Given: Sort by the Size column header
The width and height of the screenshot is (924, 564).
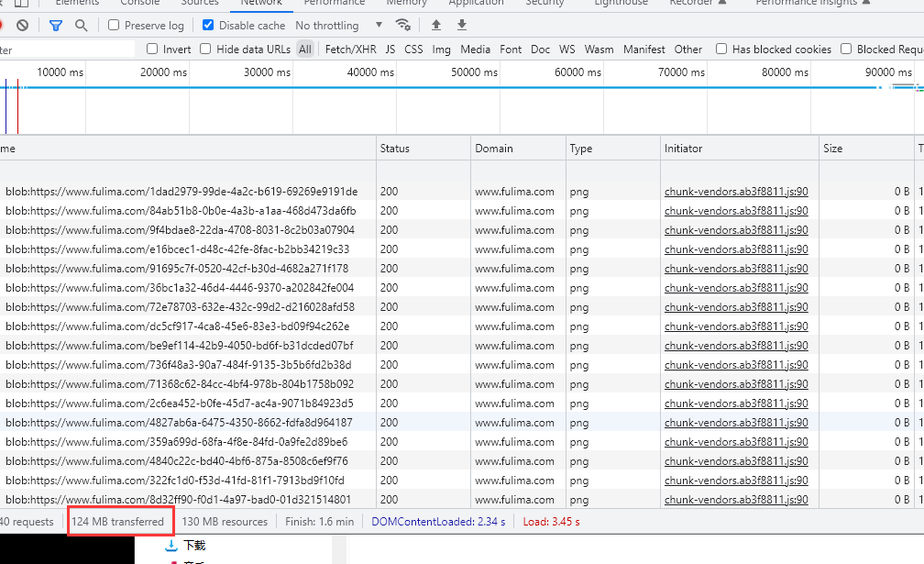Looking at the screenshot, I should pyautogui.click(x=866, y=149).
